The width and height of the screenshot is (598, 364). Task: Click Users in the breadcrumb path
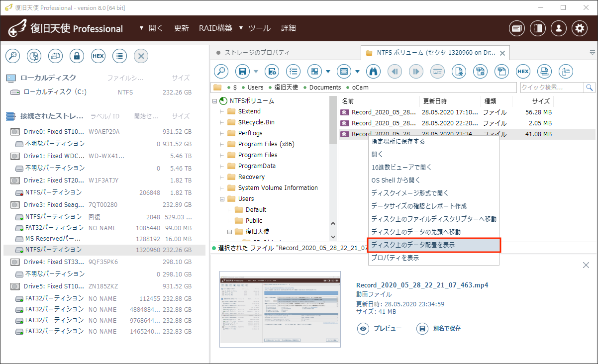point(256,88)
